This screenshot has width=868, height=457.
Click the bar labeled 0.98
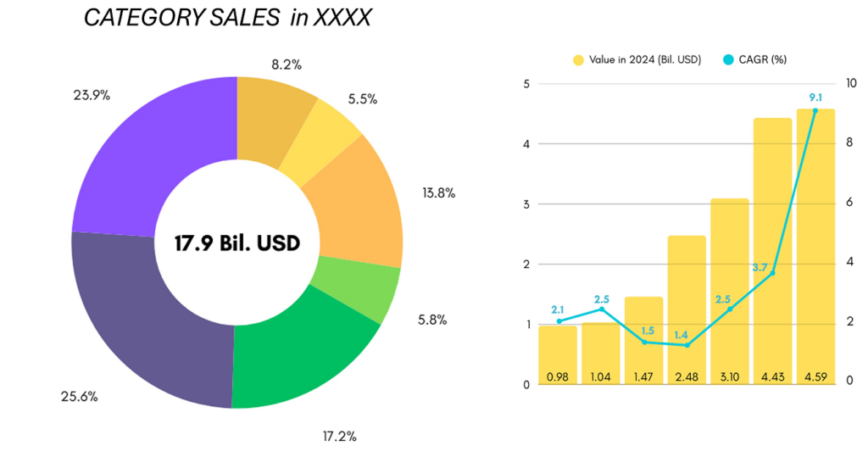558,356
